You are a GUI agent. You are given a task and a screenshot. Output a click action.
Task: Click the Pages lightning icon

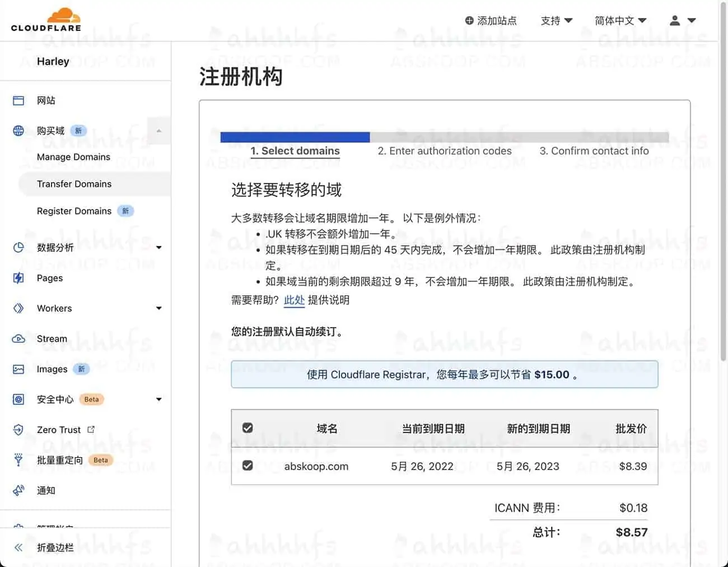coord(18,278)
